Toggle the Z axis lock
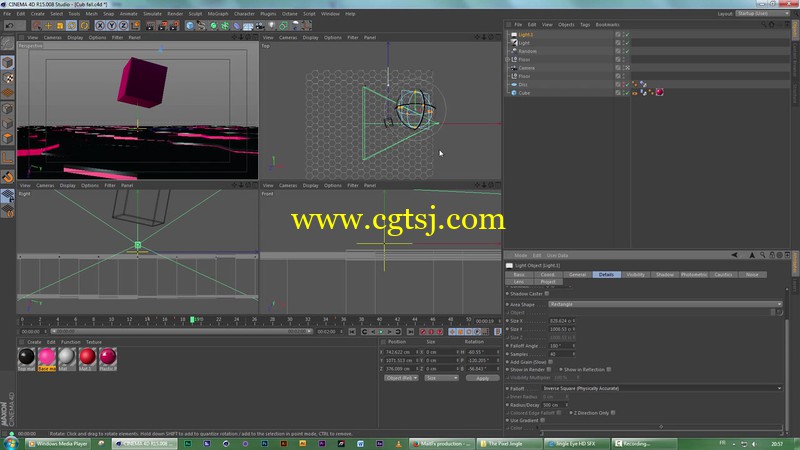800x450 pixels. click(x=123, y=25)
